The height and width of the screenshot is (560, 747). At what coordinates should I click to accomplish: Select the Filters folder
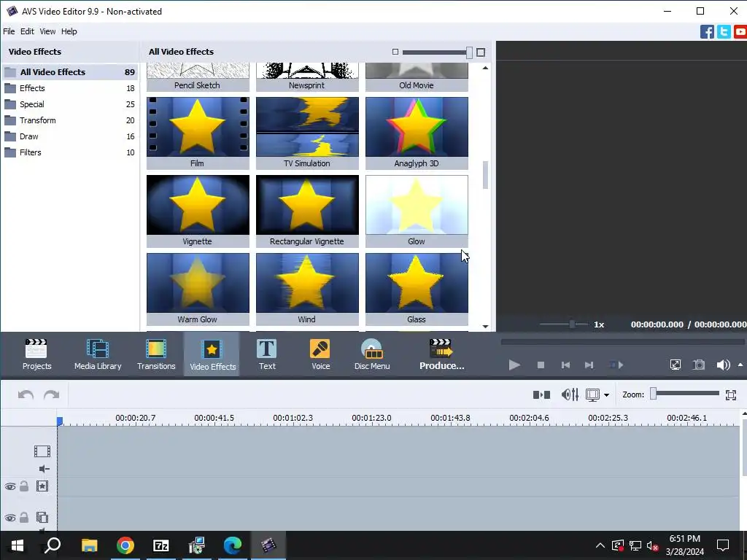pos(69,152)
